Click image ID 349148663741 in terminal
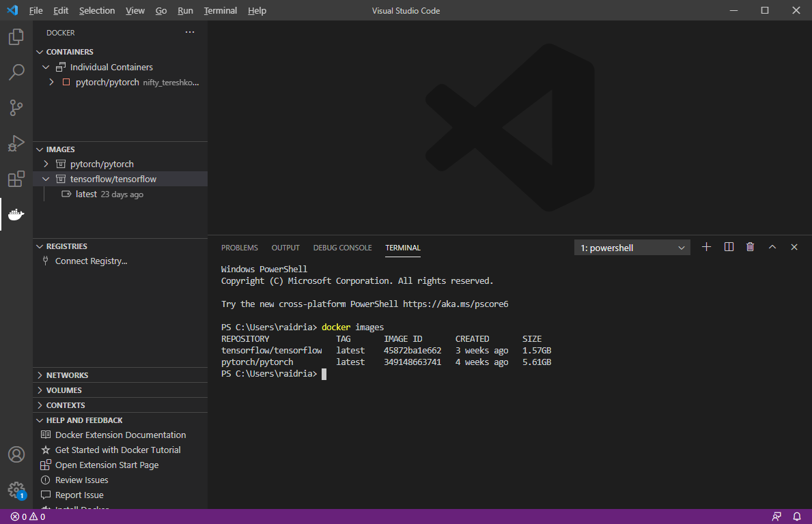Screen dimensions: 812x524 (x=412, y=362)
